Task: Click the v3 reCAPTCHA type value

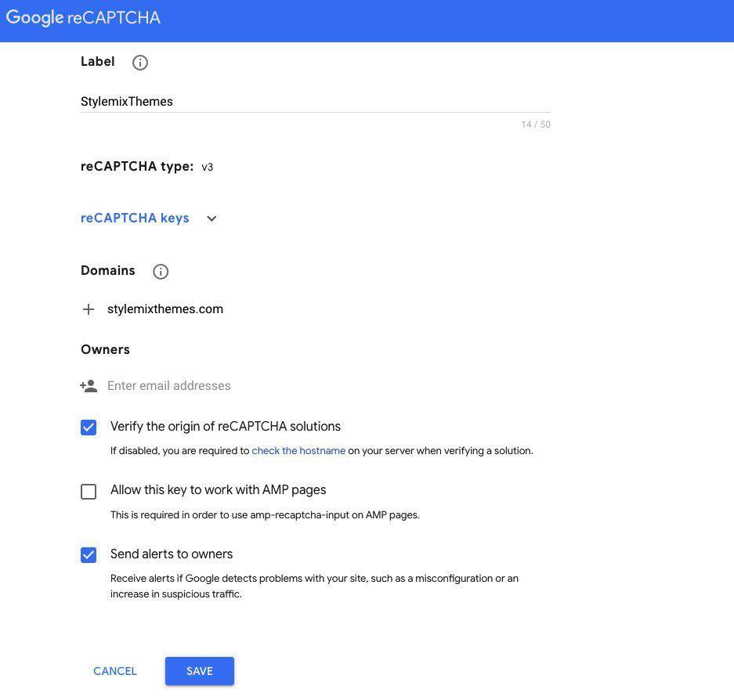Action: point(208,167)
